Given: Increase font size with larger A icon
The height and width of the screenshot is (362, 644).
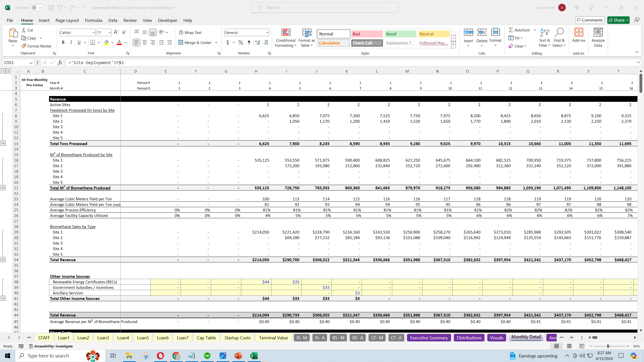Looking at the screenshot, I should click(x=116, y=32).
